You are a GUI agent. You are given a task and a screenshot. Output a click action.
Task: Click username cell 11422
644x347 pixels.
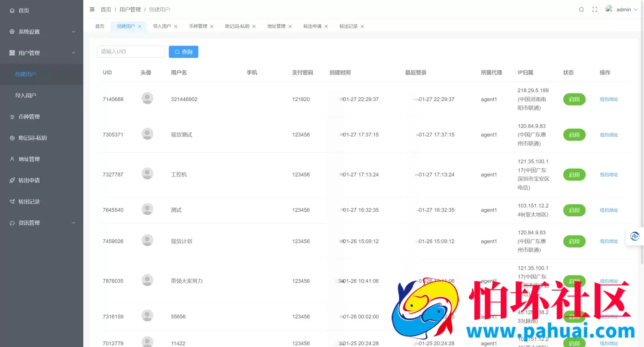178,343
